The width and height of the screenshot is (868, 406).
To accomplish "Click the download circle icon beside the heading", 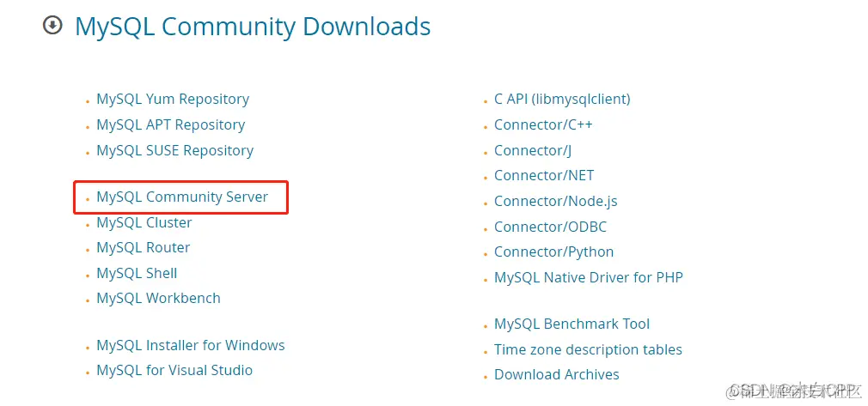I will (x=52, y=26).
